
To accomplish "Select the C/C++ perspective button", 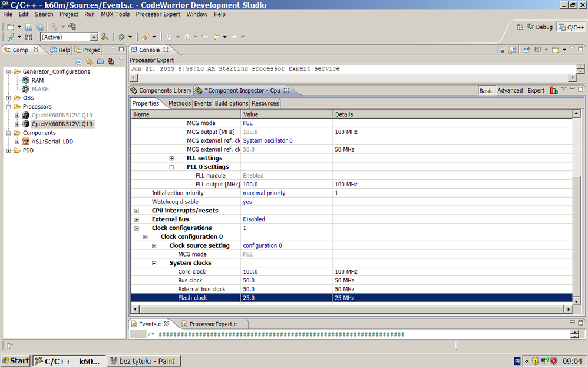I will (572, 27).
